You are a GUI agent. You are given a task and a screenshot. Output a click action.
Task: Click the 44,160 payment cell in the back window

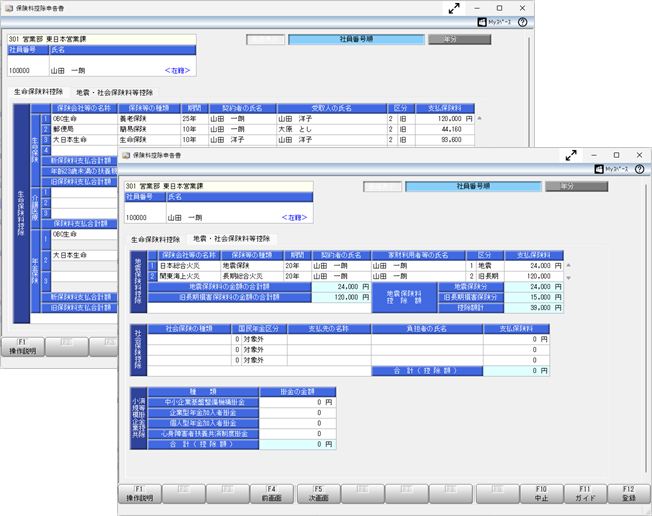point(445,129)
